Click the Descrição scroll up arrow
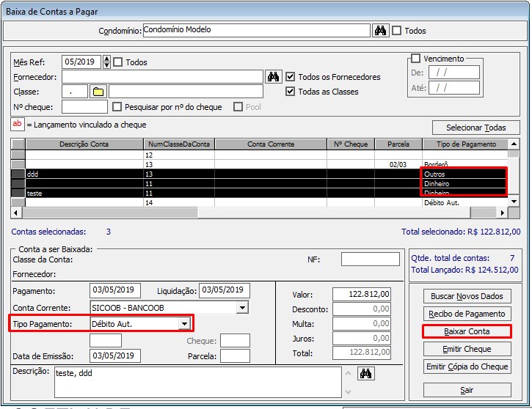The width and height of the screenshot is (532, 409). pos(348,373)
